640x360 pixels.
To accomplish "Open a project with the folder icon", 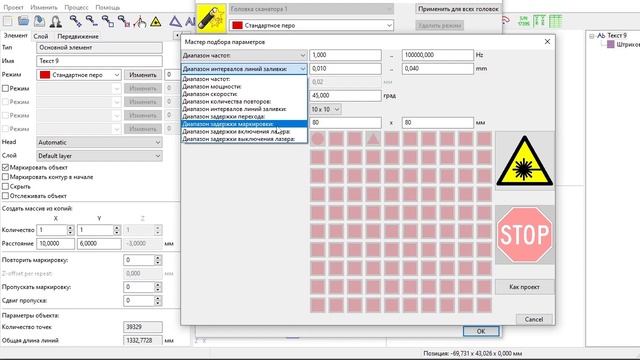I will pos(23,21).
